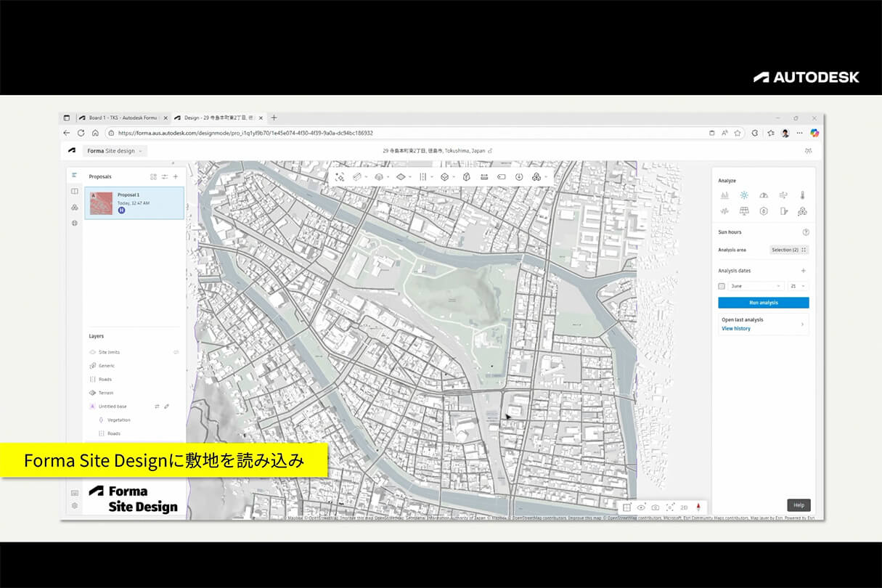Select the measure tool in map toolbar
This screenshot has width=882, height=588.
[x=484, y=176]
